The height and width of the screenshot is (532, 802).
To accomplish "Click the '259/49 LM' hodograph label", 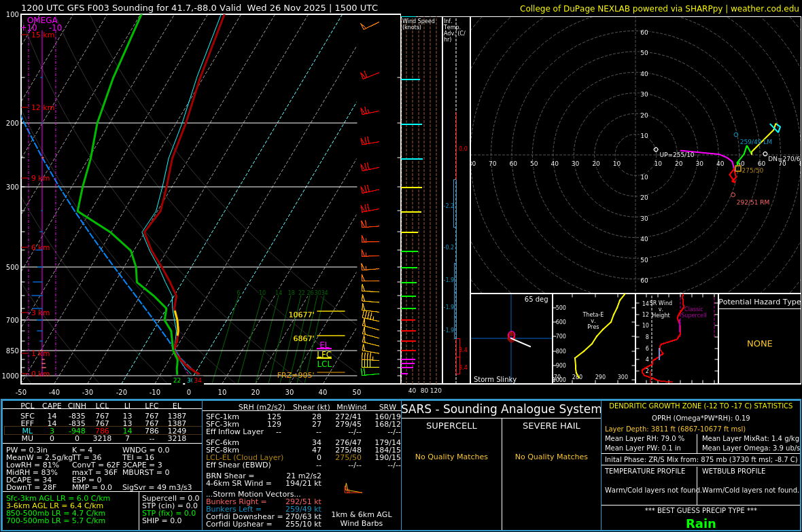I will click(x=756, y=142).
